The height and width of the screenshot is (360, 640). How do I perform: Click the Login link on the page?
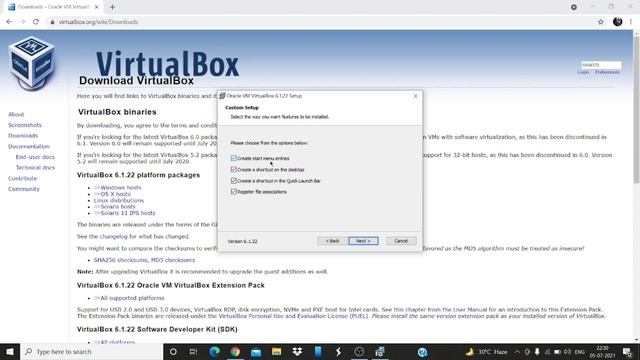tap(583, 72)
